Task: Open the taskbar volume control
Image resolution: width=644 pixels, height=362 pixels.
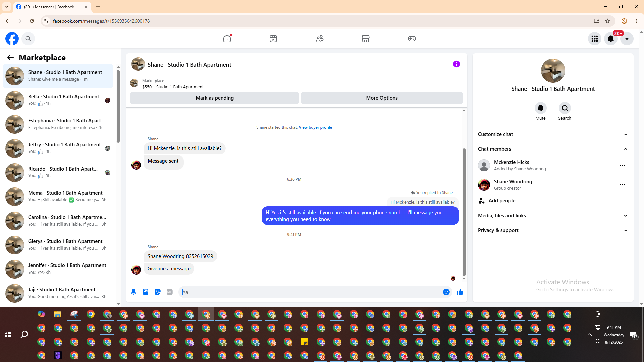Action: (597, 341)
